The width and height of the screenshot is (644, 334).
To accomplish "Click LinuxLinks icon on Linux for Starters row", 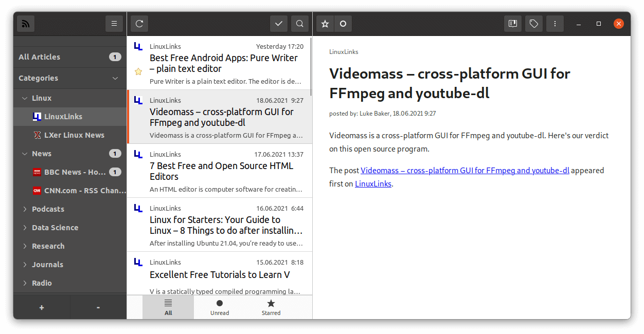I will point(138,208).
